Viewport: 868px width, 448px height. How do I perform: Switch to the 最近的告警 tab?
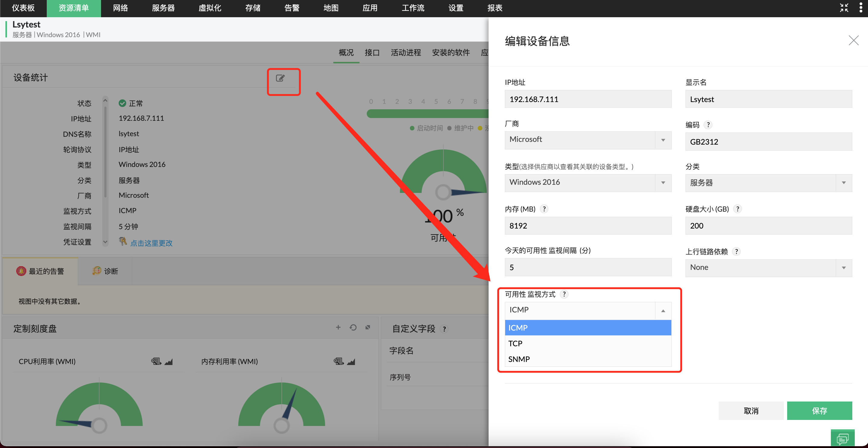[40, 271]
